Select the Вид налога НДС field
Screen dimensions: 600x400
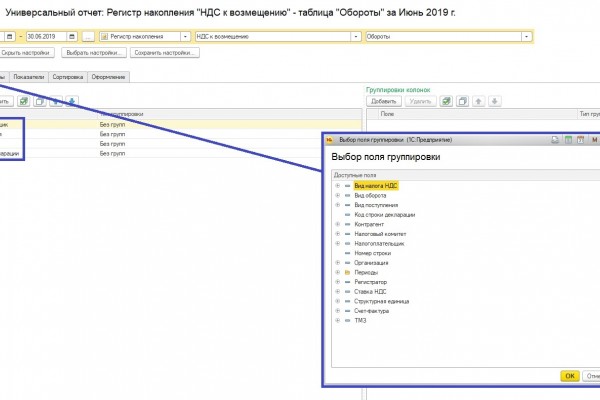point(376,186)
